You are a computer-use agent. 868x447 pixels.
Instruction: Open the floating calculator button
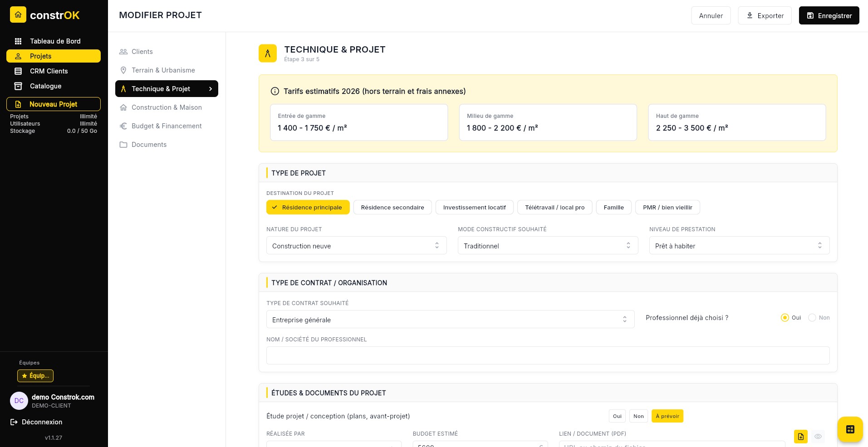pyautogui.click(x=850, y=429)
